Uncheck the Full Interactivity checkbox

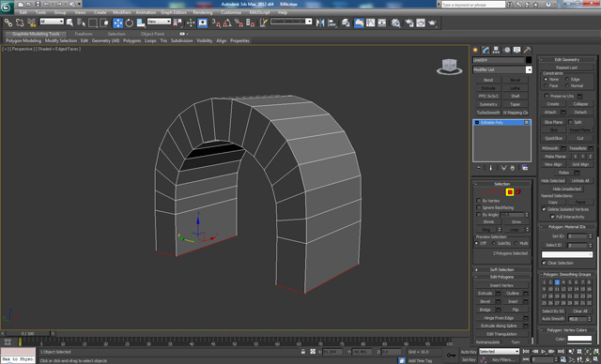pyautogui.click(x=552, y=217)
